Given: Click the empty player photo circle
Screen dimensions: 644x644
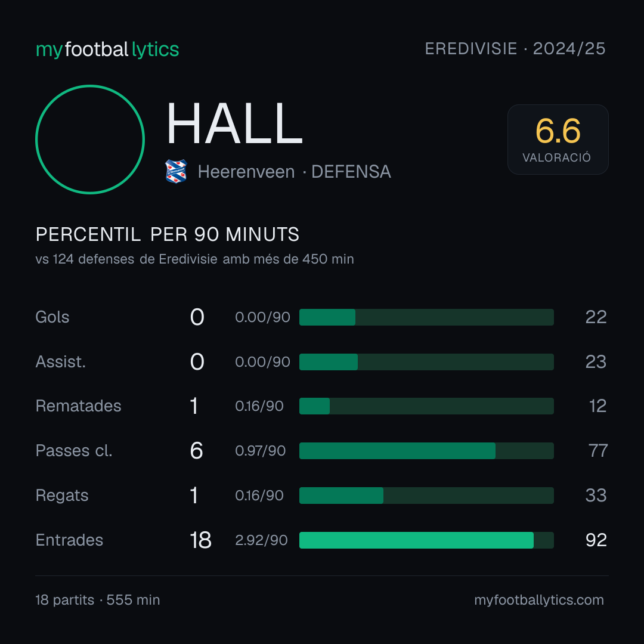Looking at the screenshot, I should click(x=90, y=140).
